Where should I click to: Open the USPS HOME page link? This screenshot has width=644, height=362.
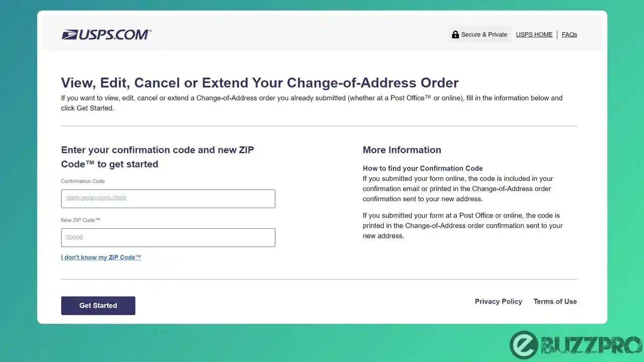pos(534,34)
